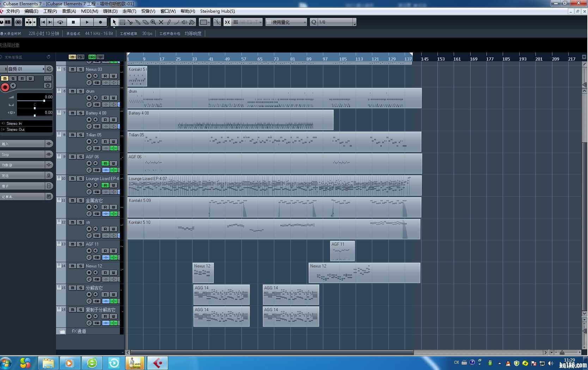Select the Split scissors tool

(130, 22)
